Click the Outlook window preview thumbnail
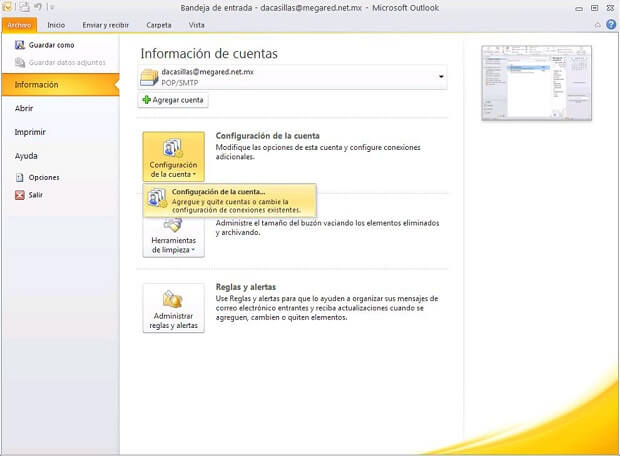 [x=537, y=83]
